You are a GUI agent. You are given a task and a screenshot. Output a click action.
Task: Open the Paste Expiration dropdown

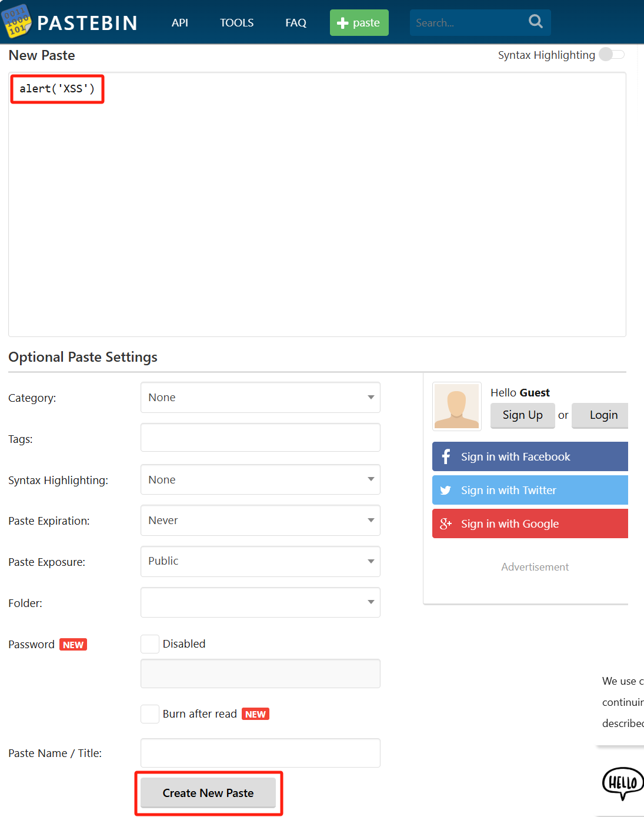tap(260, 521)
